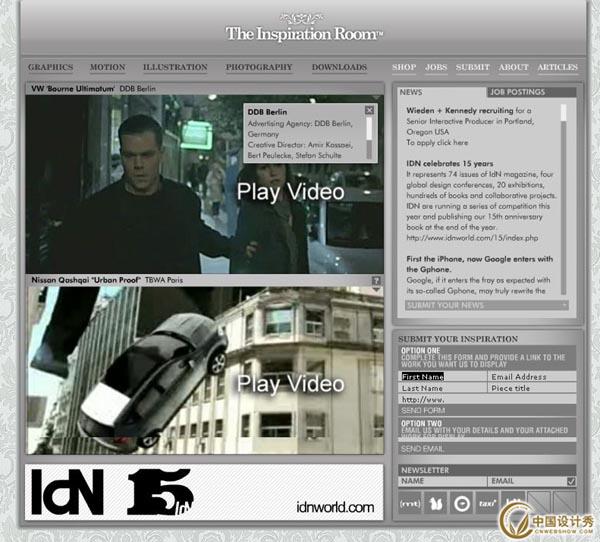Submit newsletter with the checkmark button
The width and height of the screenshot is (600, 542).
571,482
